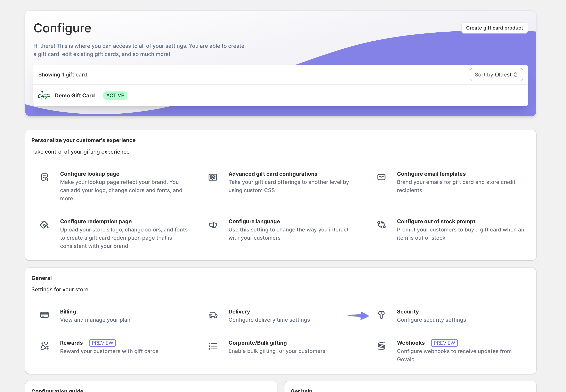
Task: Click the Configure language icon
Action: click(x=213, y=225)
